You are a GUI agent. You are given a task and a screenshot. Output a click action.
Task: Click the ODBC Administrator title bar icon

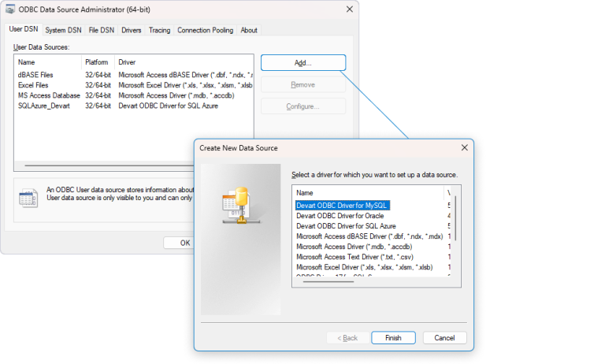pyautogui.click(x=10, y=9)
